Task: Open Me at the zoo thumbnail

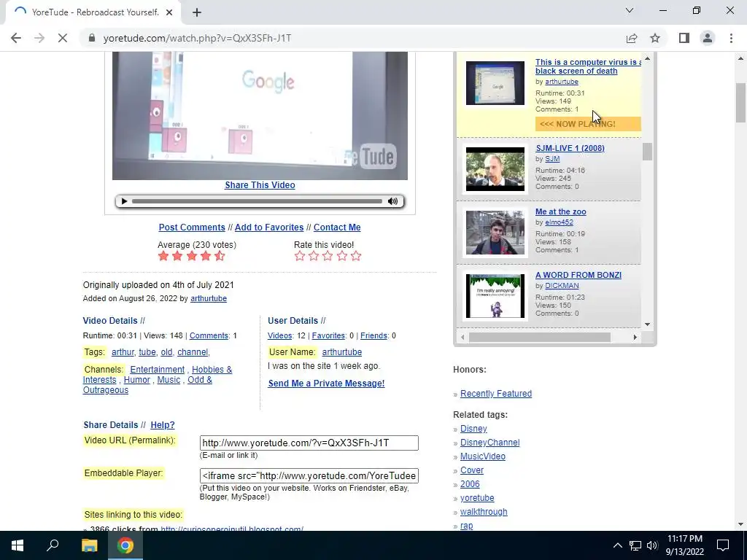Action: 495,233
